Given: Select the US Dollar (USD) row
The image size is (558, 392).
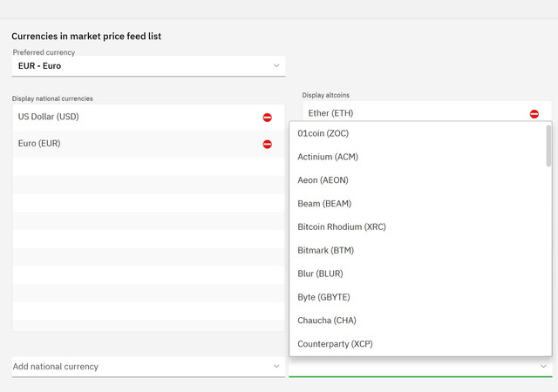Looking at the screenshot, I should coord(148,118).
